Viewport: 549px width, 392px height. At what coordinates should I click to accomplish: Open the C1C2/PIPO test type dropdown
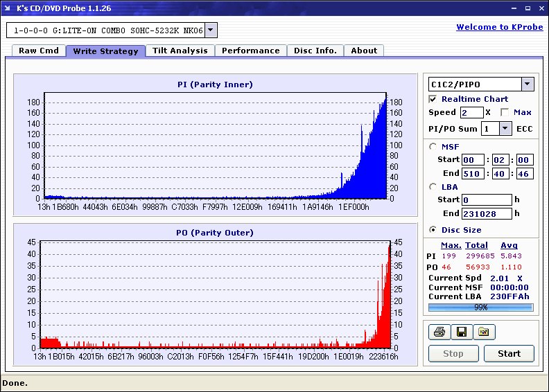pos(528,84)
